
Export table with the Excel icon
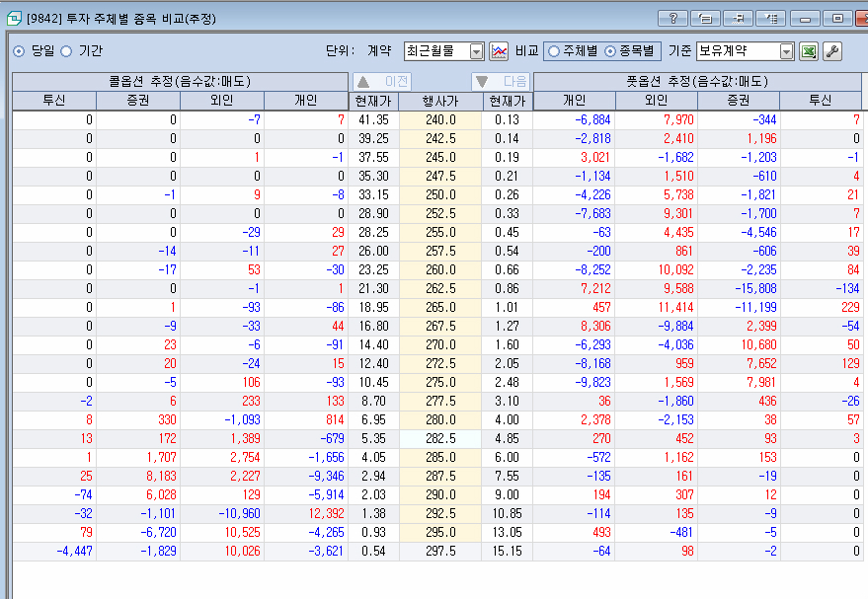point(809,51)
